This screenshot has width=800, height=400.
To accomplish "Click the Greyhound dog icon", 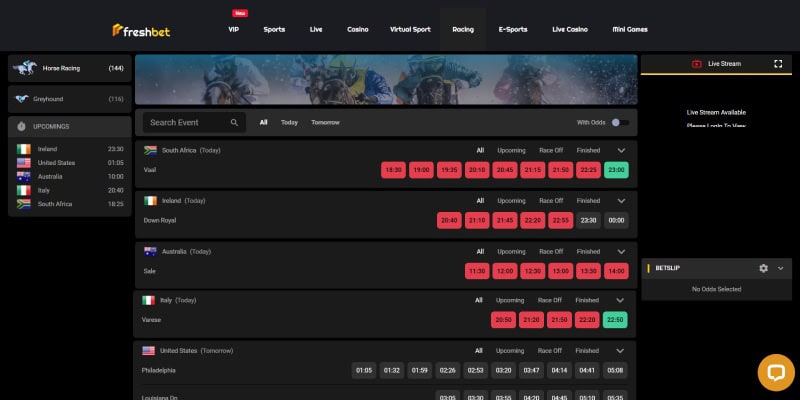I will coord(23,99).
